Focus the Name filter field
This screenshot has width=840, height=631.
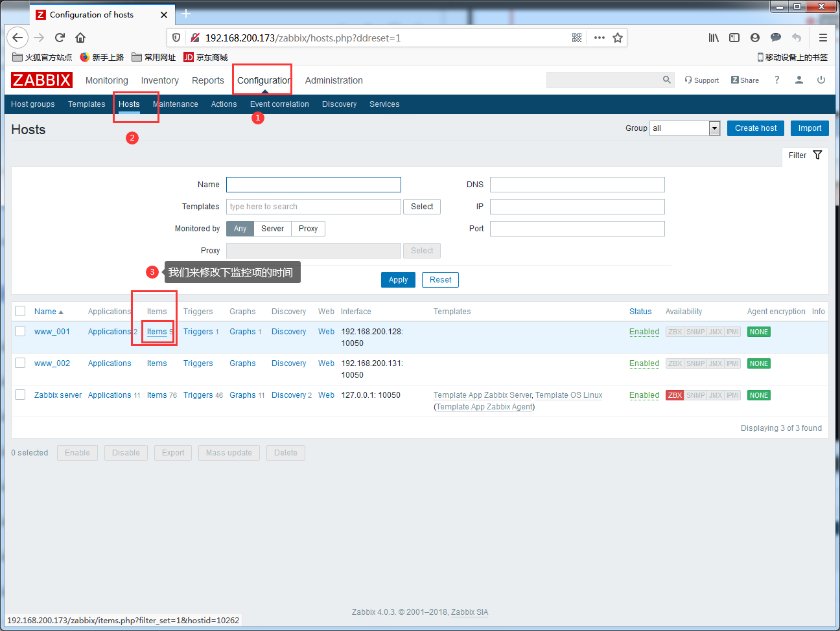click(314, 185)
